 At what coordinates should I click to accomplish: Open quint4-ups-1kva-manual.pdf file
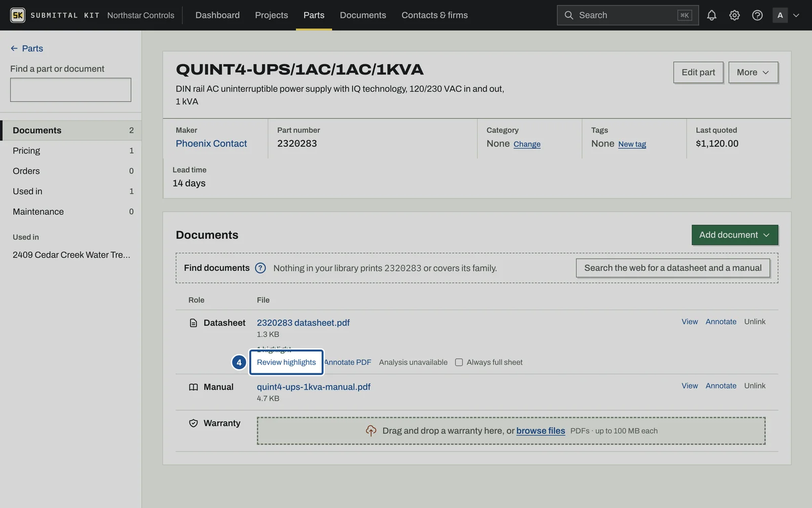[313, 387]
